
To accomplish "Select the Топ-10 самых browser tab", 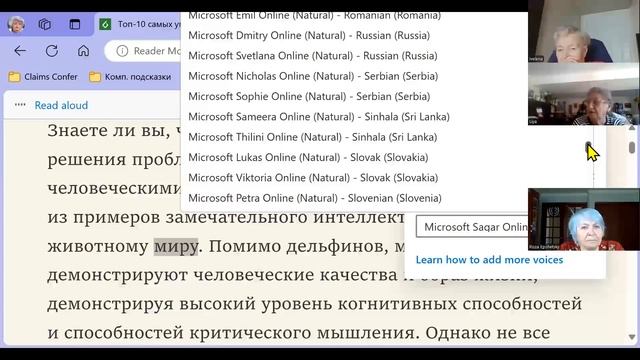I will tap(139, 24).
